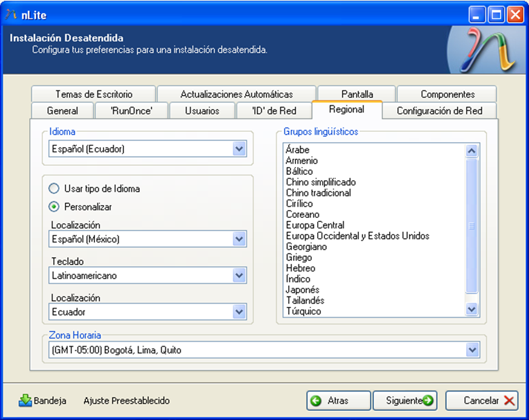Click the Cancelar button

482,401
